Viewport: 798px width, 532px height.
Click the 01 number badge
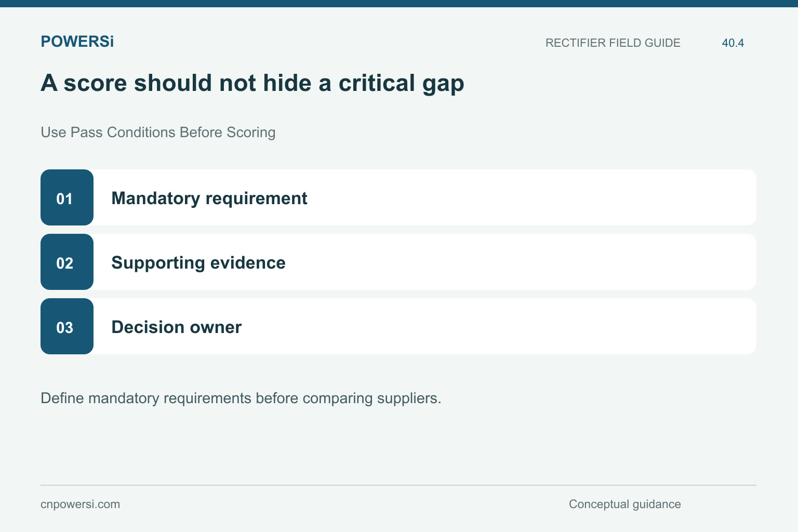point(67,197)
